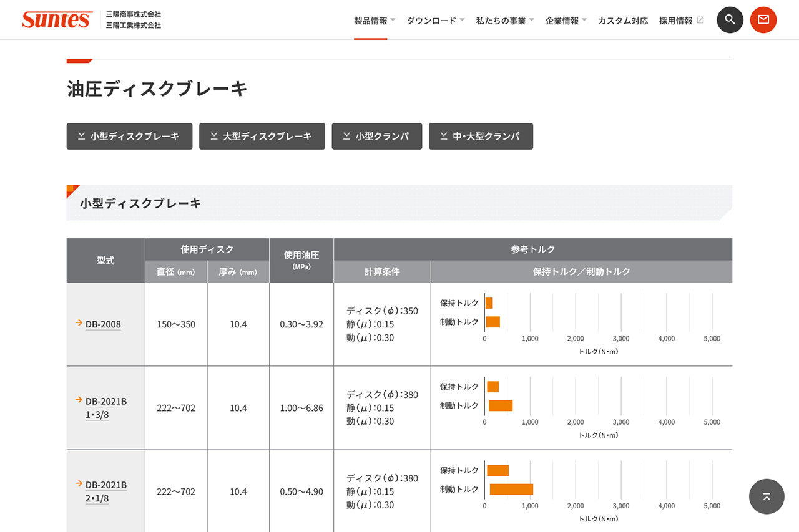Image resolution: width=799 pixels, height=532 pixels.
Task: Jump to 大型ディスクブレーキ section button
Action: pyautogui.click(x=262, y=136)
